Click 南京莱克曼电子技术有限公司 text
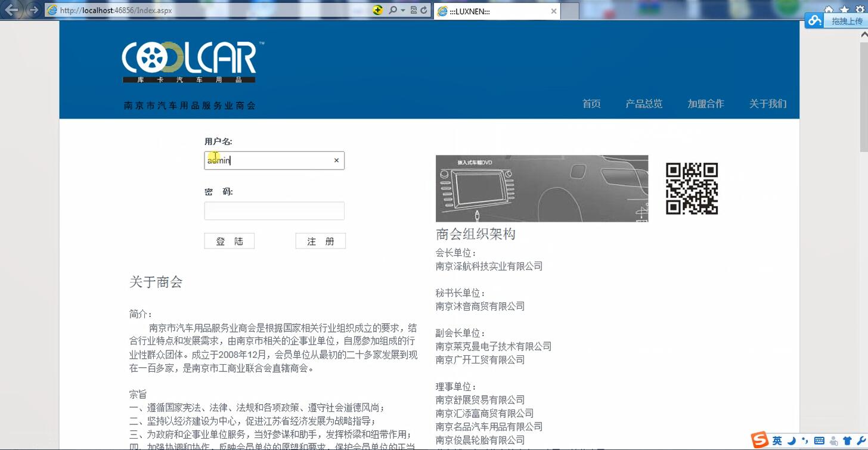The width and height of the screenshot is (868, 450). tap(494, 346)
